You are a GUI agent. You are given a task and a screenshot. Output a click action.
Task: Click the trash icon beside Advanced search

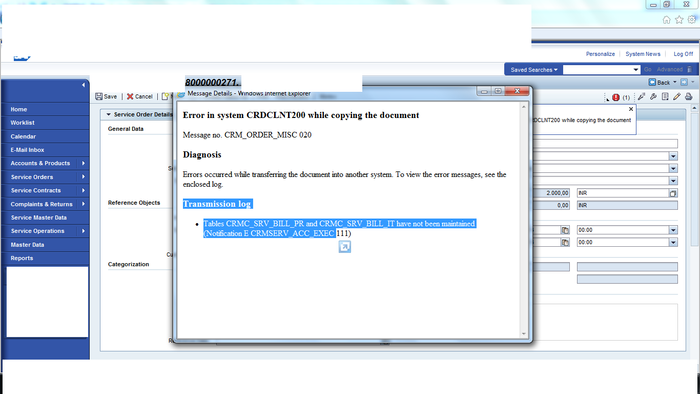click(x=690, y=70)
